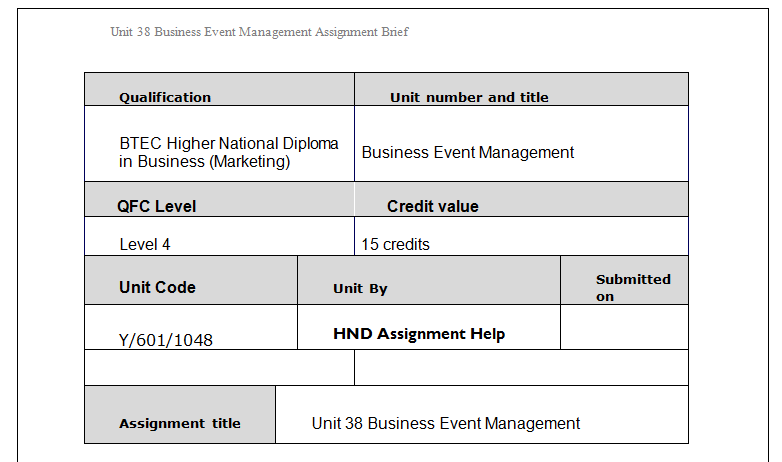Click the 'Business Event Management' cell under Unit number and title
Viewport: 782px width, 462px height.
point(521,144)
